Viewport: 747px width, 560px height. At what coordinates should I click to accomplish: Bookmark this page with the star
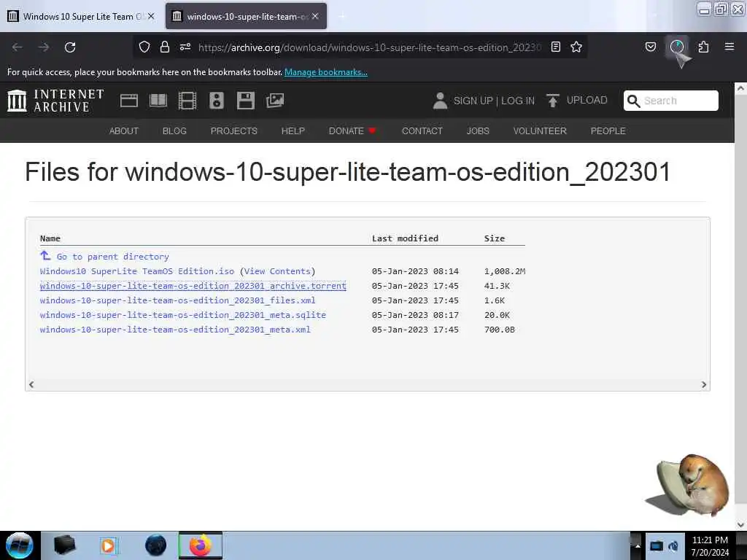coord(576,47)
